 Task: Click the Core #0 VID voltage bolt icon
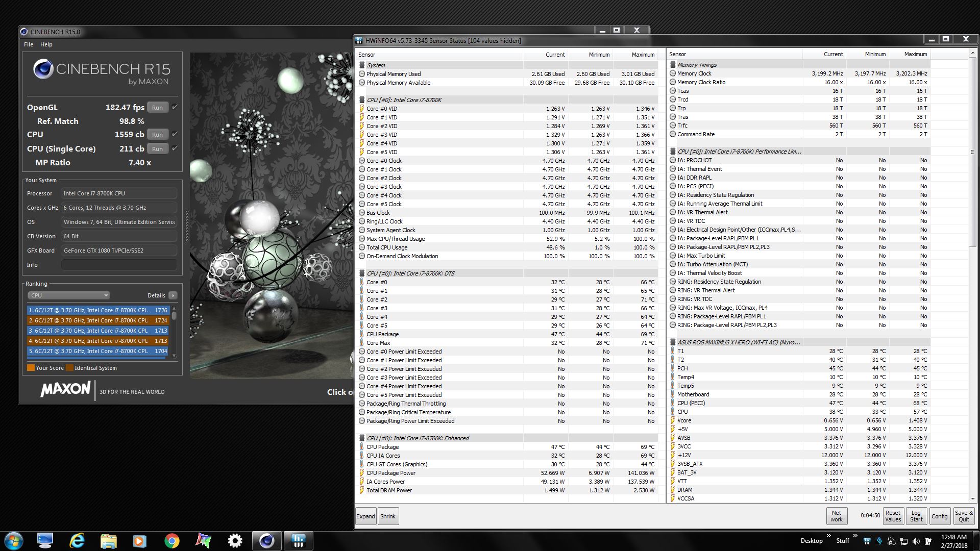(x=361, y=109)
